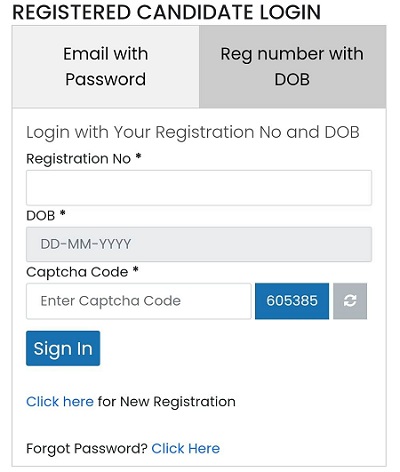Click the required asterisk next to DOB

pos(62,213)
